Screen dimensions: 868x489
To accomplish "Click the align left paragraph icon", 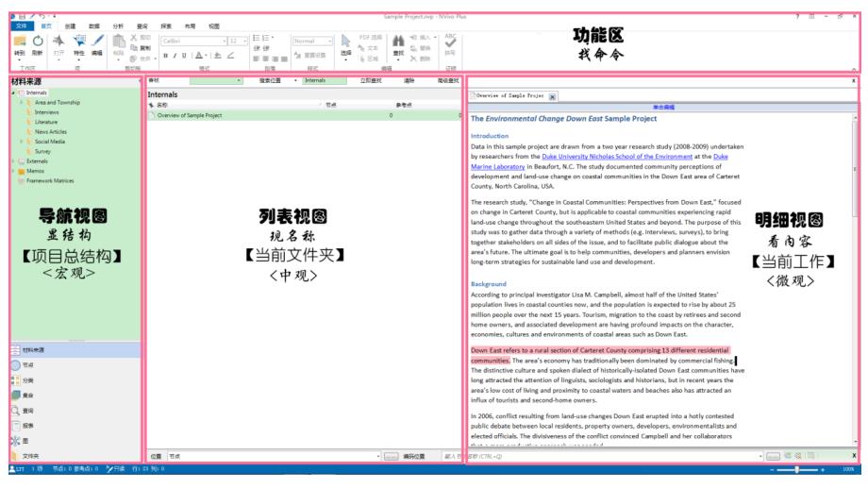I will [257, 59].
